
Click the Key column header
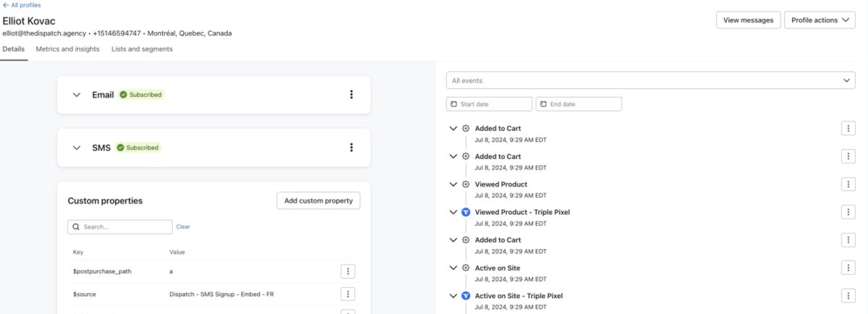coord(78,252)
